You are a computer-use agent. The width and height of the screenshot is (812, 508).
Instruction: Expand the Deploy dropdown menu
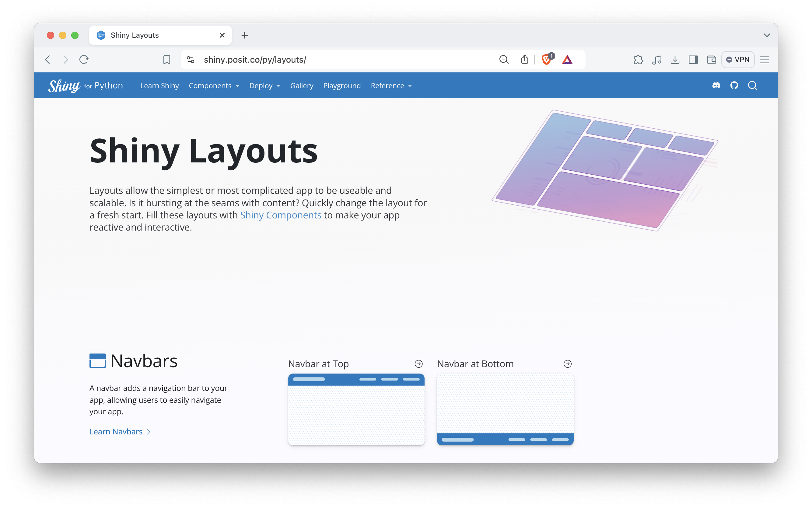pos(264,86)
